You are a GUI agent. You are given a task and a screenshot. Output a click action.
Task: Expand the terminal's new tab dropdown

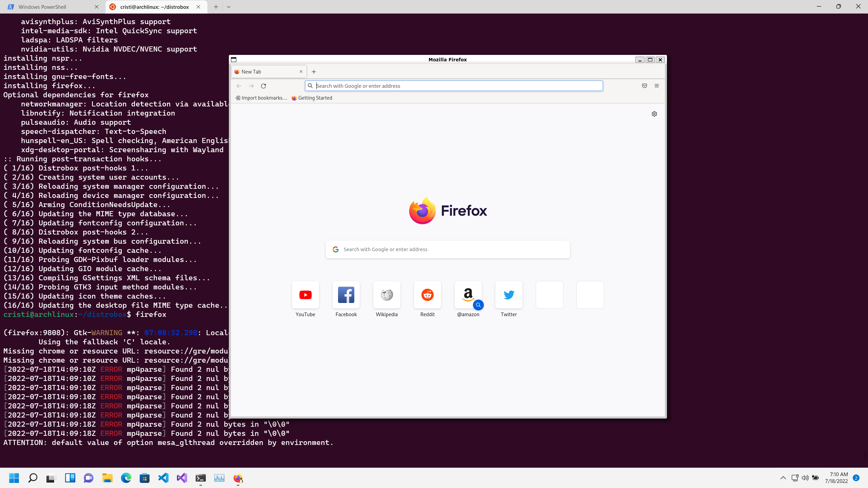pyautogui.click(x=229, y=7)
